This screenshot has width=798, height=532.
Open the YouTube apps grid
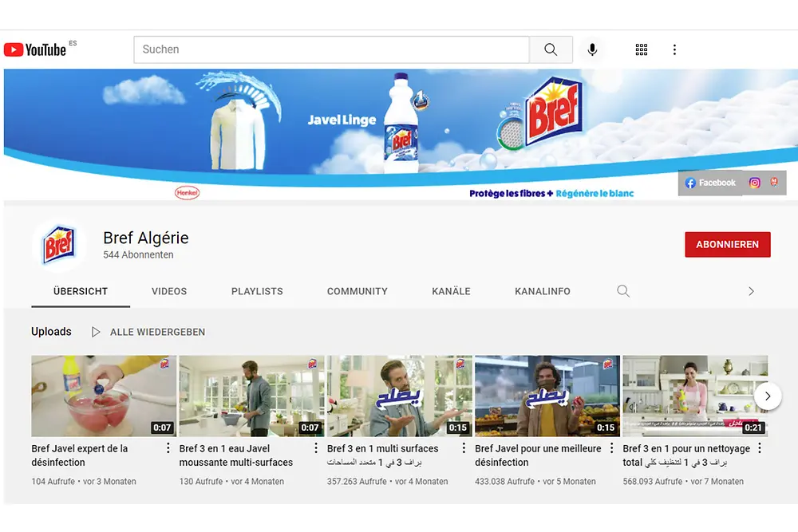click(x=642, y=49)
